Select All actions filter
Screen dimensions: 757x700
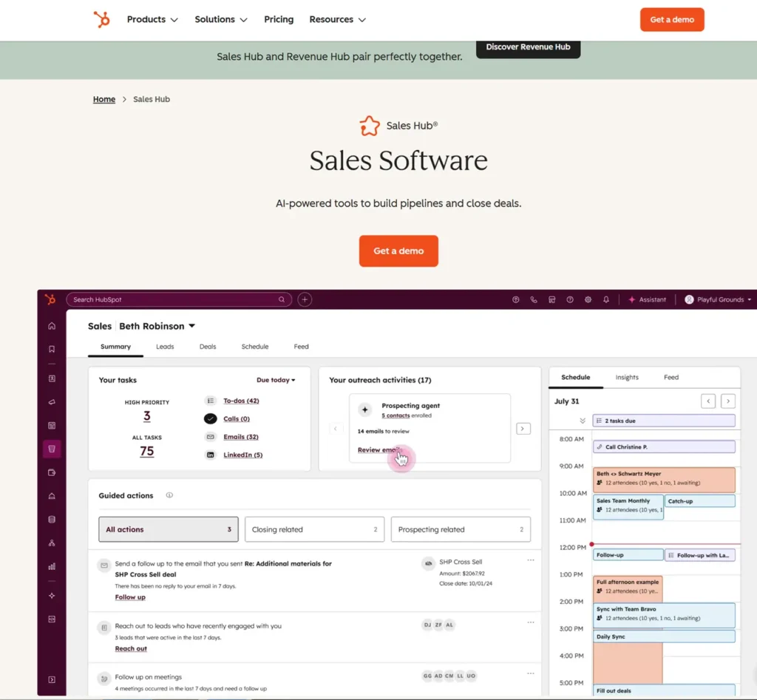(x=169, y=529)
